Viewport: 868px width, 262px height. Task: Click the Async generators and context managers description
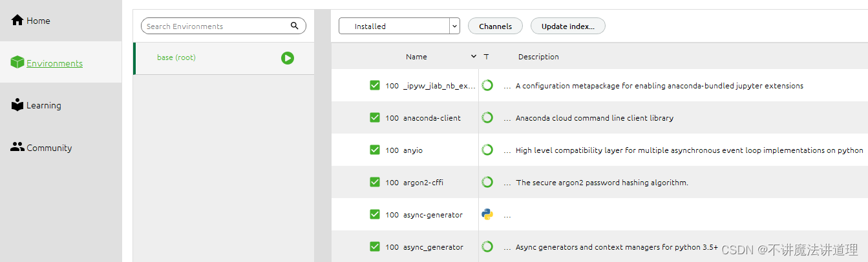[x=617, y=247]
